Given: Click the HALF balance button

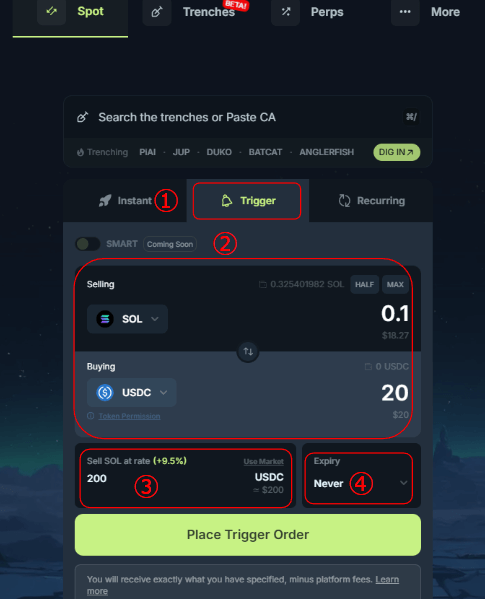Looking at the screenshot, I should pos(365,285).
